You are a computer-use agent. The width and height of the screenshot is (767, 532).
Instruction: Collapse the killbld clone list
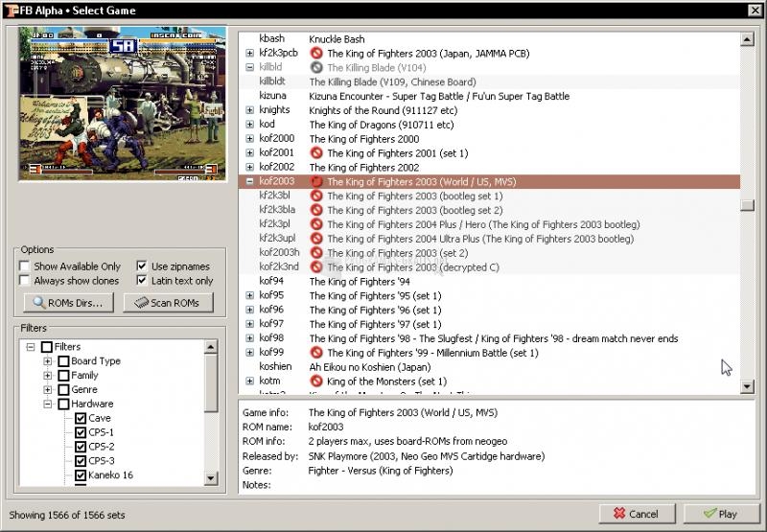tap(250, 67)
